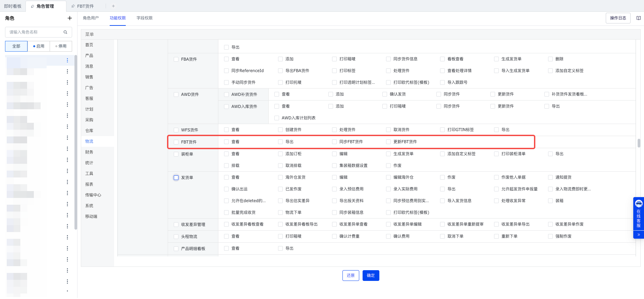The width and height of the screenshot is (644, 299).
Task: Select the 启用 filter option
Action: 39,46
